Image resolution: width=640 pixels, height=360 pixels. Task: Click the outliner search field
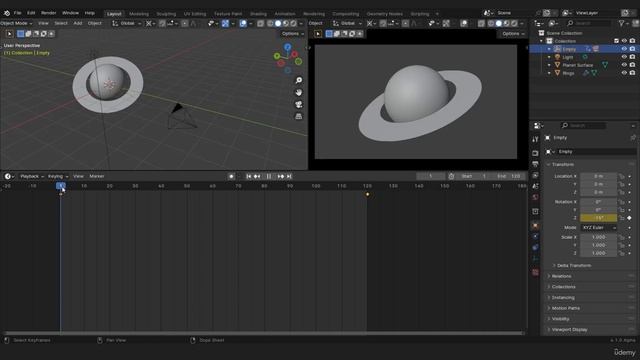pyautogui.click(x=589, y=24)
